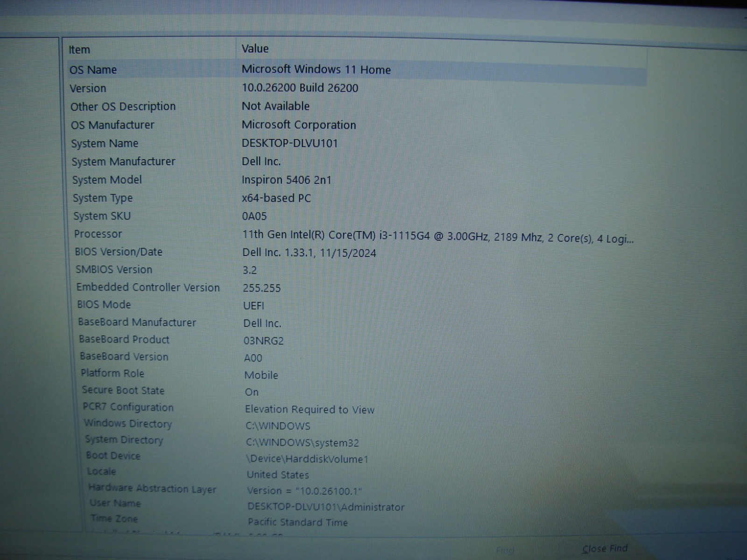This screenshot has width=747, height=560.
Task: Select the System Model item
Action: coord(107,180)
